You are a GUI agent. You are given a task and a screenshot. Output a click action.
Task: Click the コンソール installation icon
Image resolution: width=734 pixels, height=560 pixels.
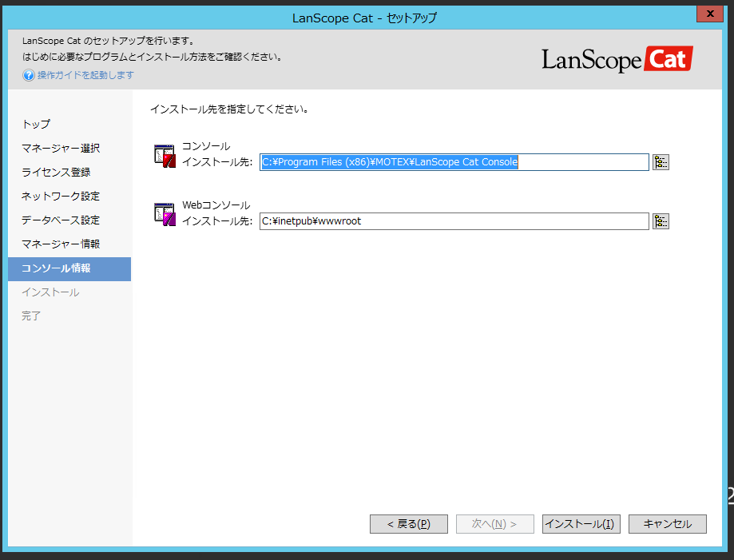(x=165, y=154)
